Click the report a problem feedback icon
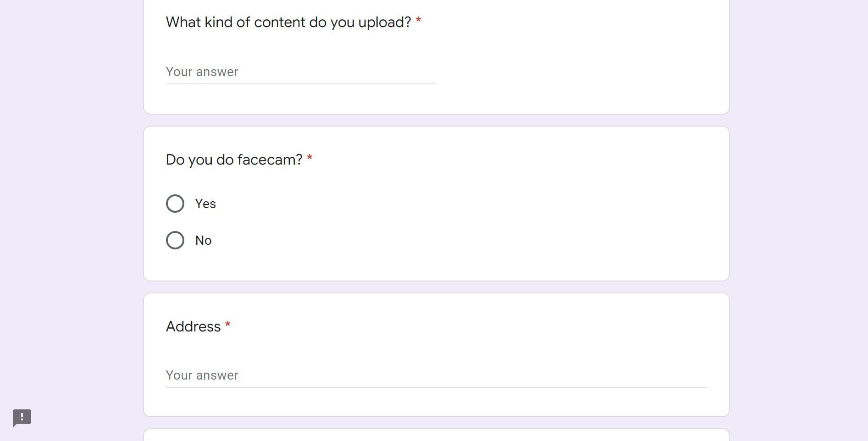 [22, 418]
